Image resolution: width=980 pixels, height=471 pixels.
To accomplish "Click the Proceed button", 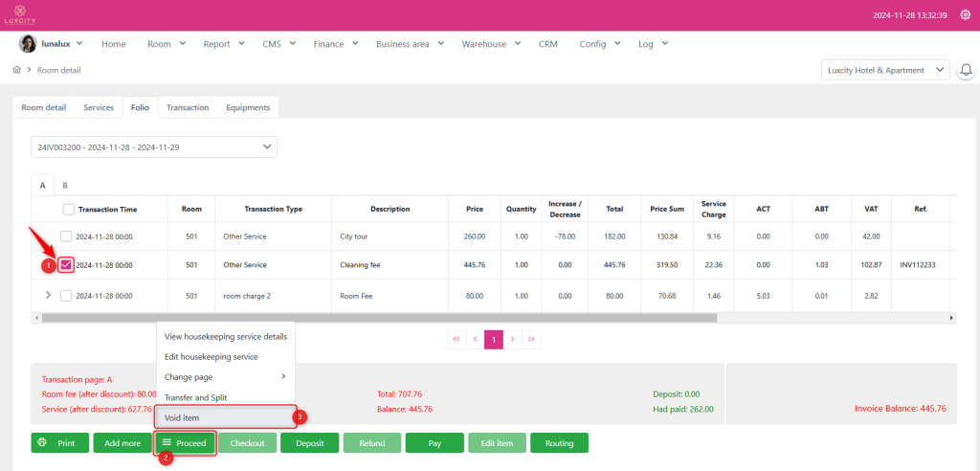I will (185, 443).
